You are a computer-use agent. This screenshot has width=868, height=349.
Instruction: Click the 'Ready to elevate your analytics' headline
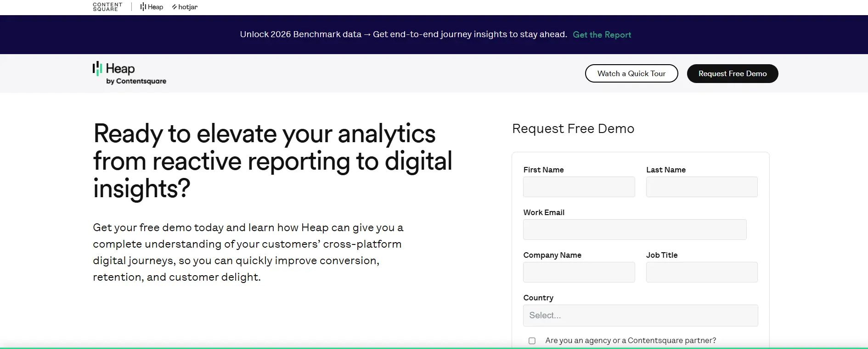tap(272, 161)
